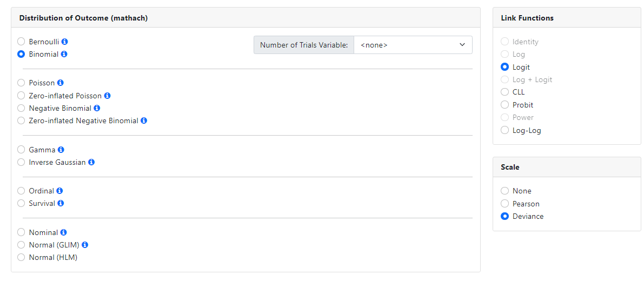Set Scale to Pearson
Viewport: 644px width, 288px height.
504,204
